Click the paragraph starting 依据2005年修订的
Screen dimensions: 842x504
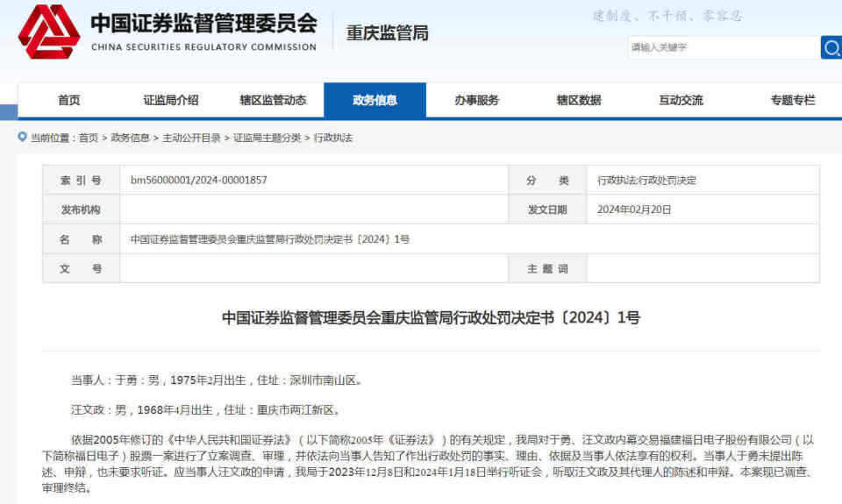[x=428, y=464]
